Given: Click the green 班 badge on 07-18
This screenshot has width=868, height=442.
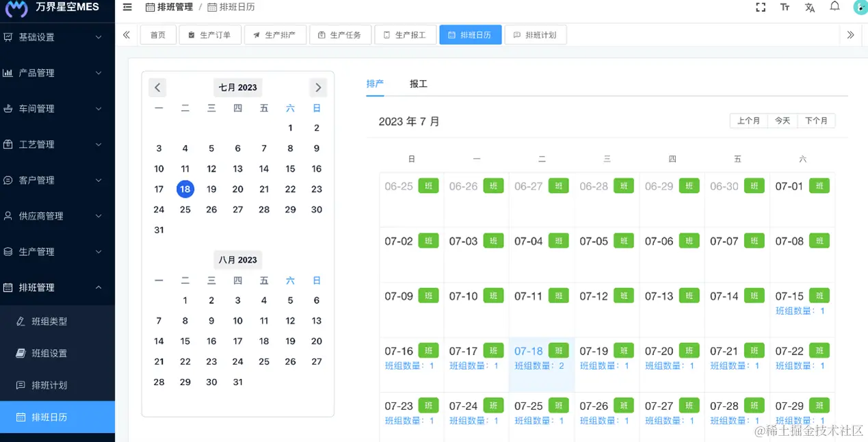Looking at the screenshot, I should [559, 350].
